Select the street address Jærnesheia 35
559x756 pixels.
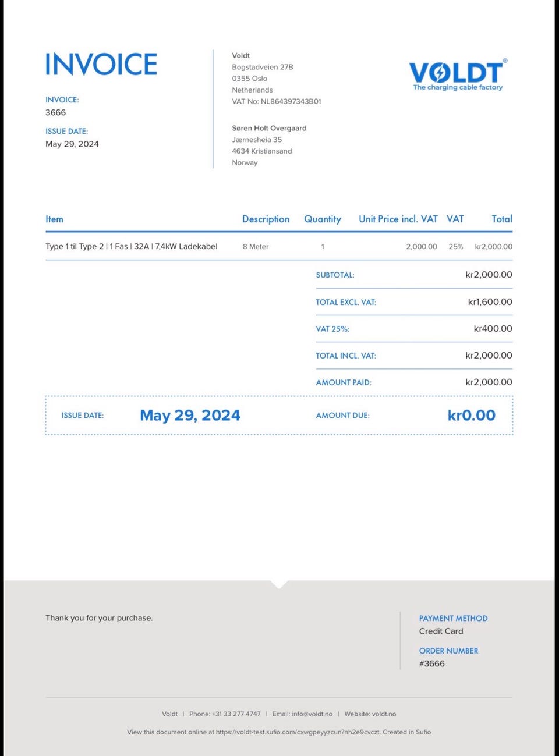(x=257, y=140)
